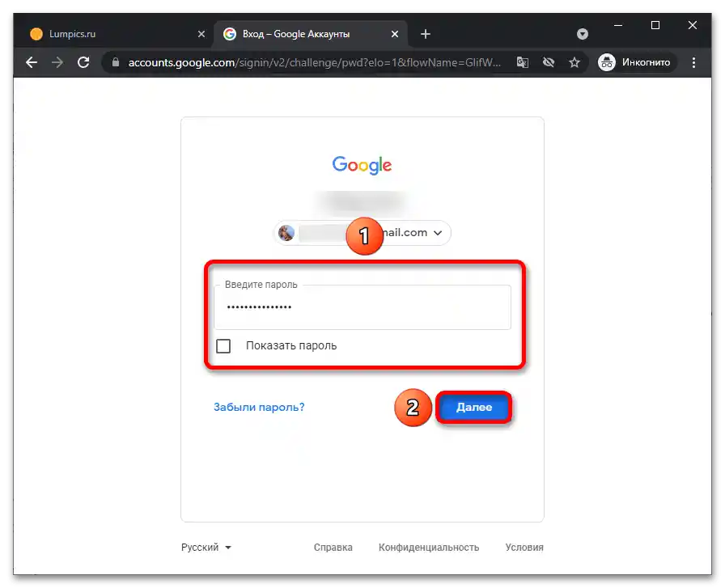Close the browser window
This screenshot has width=725, height=588.
pyautogui.click(x=692, y=25)
